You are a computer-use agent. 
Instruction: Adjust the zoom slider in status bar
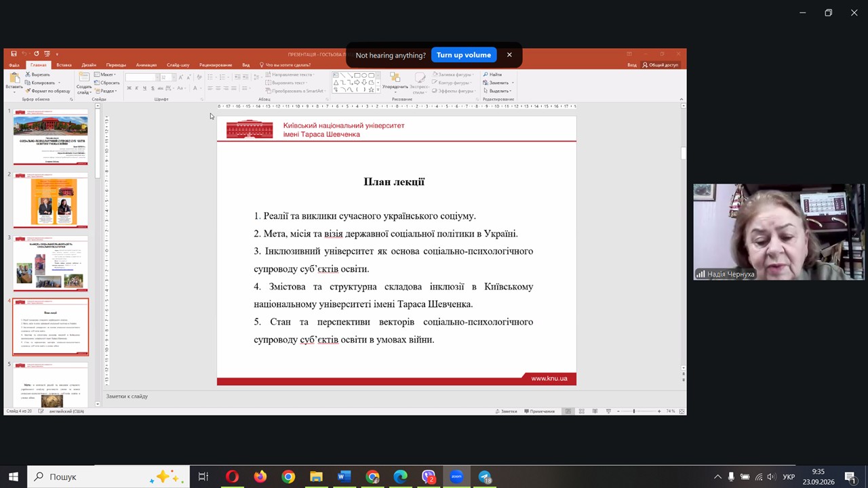tap(634, 411)
